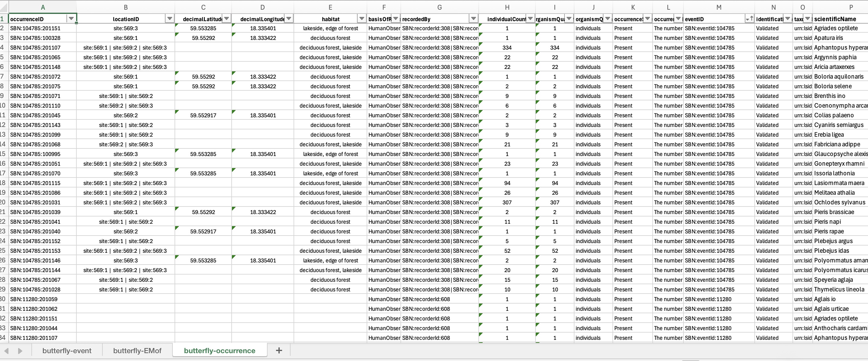Open the filter icon on locationID column
The height and width of the screenshot is (361, 868).
coord(169,18)
